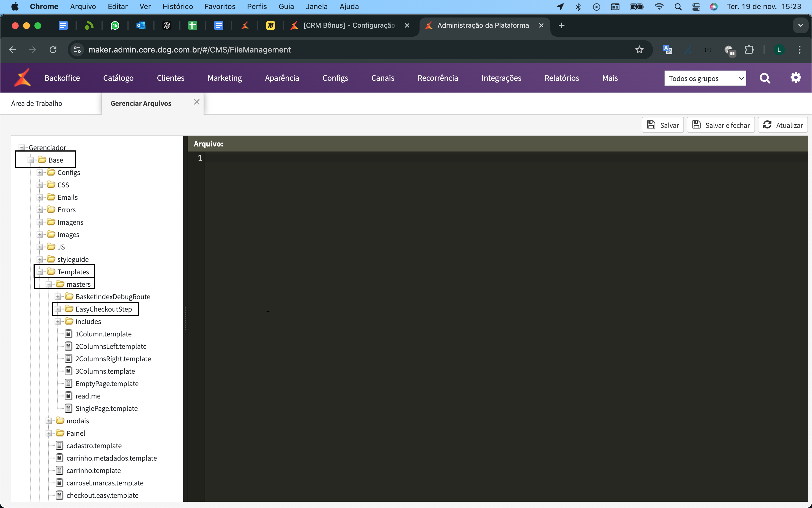Open the Catálogo menu

118,78
